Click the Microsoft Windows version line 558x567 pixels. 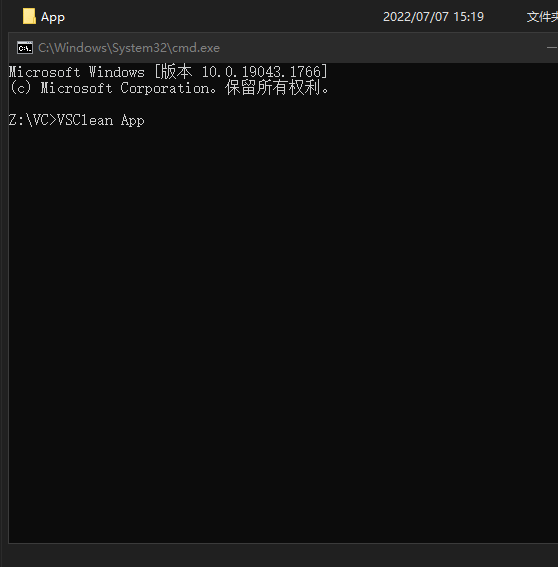[x=168, y=72]
